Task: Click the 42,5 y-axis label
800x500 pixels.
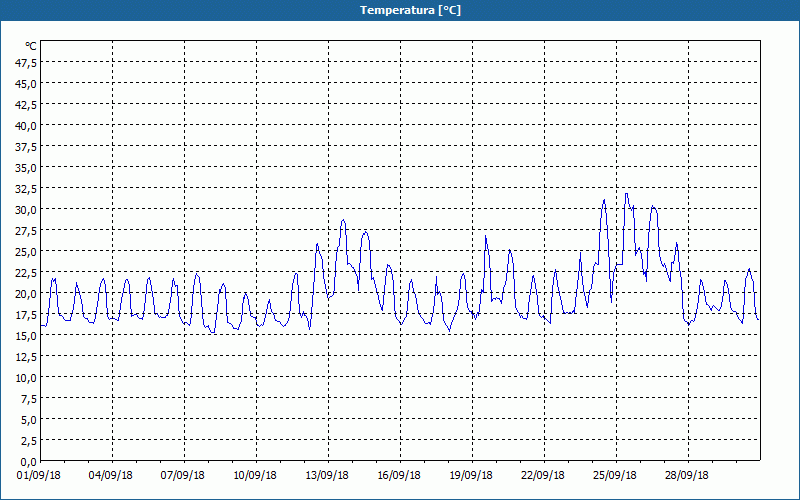Action: pyautogui.click(x=26, y=105)
